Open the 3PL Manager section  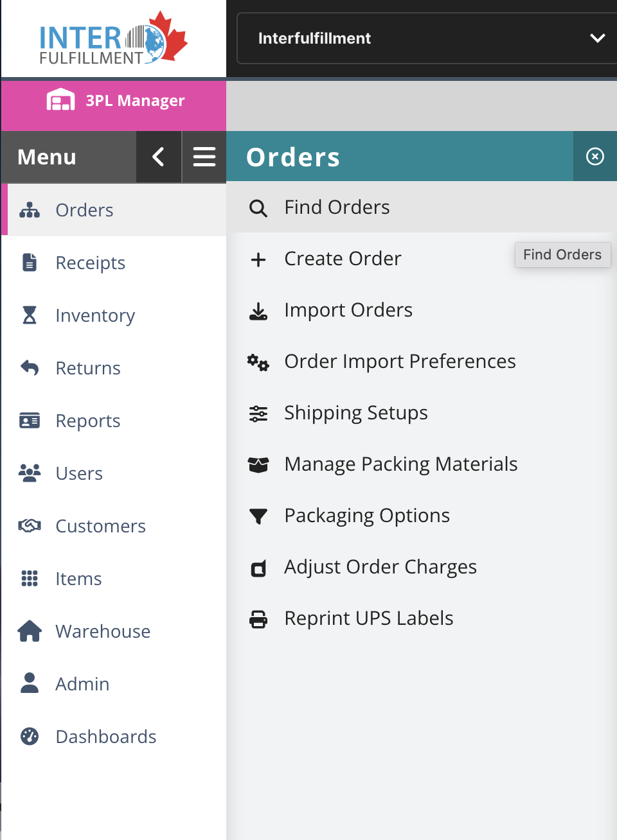click(x=114, y=105)
